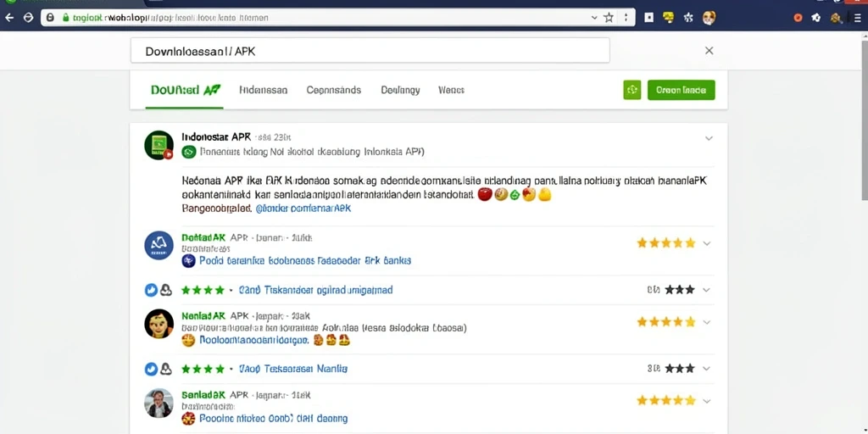
Task: Click the five-star rating on DoaltadAK row
Action: point(666,243)
